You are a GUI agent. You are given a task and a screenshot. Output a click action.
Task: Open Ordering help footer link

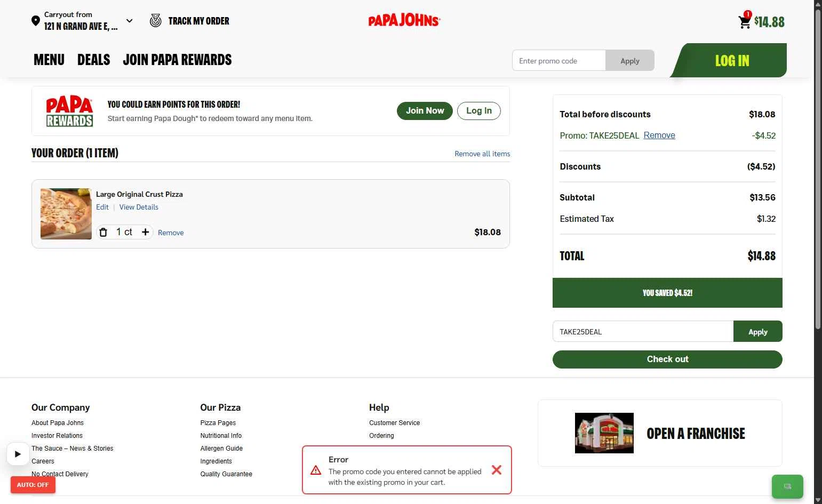click(x=381, y=436)
